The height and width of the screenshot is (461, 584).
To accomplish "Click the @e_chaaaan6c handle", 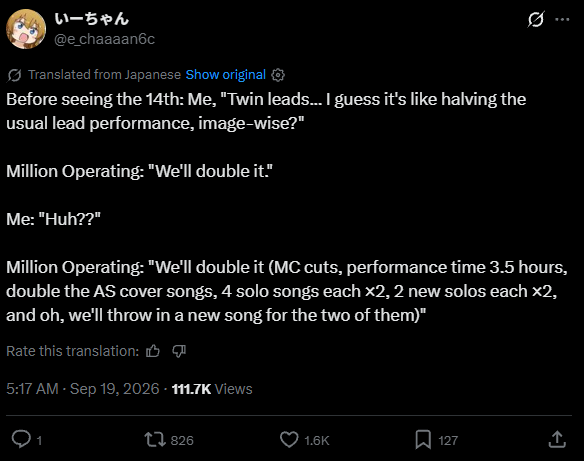I will point(105,39).
